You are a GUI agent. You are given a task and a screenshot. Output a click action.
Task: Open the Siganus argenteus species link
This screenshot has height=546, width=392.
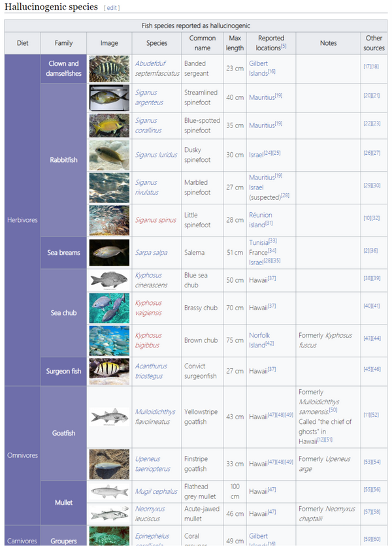click(149, 97)
